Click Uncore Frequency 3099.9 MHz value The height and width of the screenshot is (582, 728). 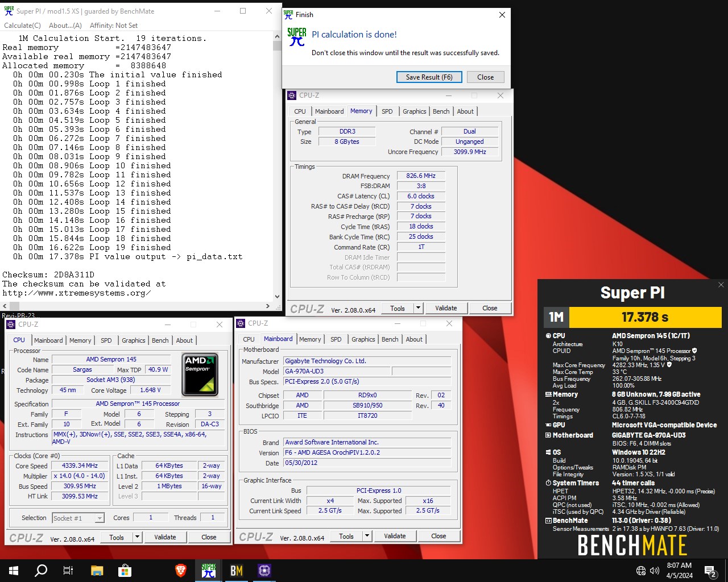point(470,152)
